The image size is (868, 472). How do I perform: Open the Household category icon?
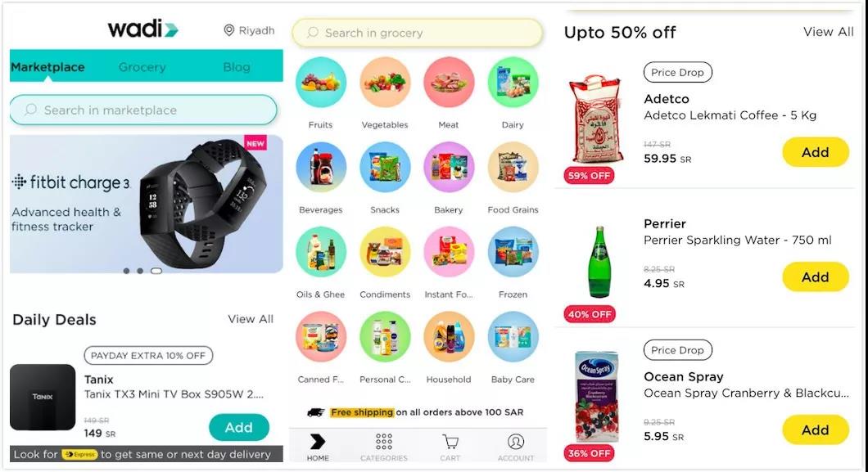[449, 336]
